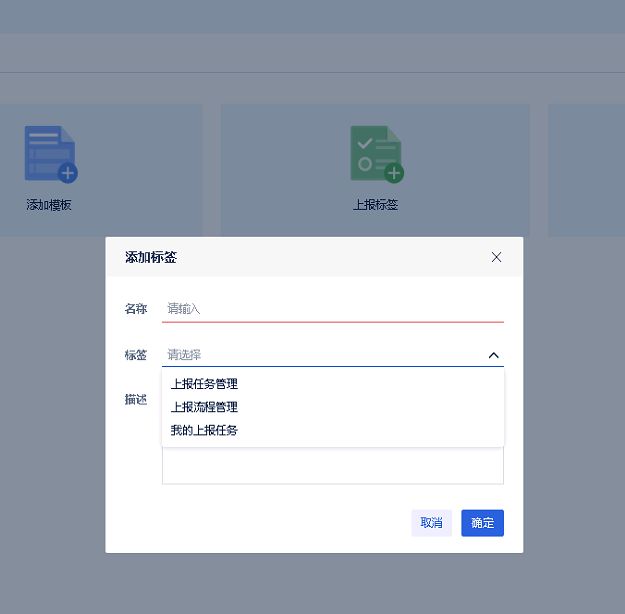The width and height of the screenshot is (625, 614).
Task: Click the 确定 button
Action: (x=482, y=523)
